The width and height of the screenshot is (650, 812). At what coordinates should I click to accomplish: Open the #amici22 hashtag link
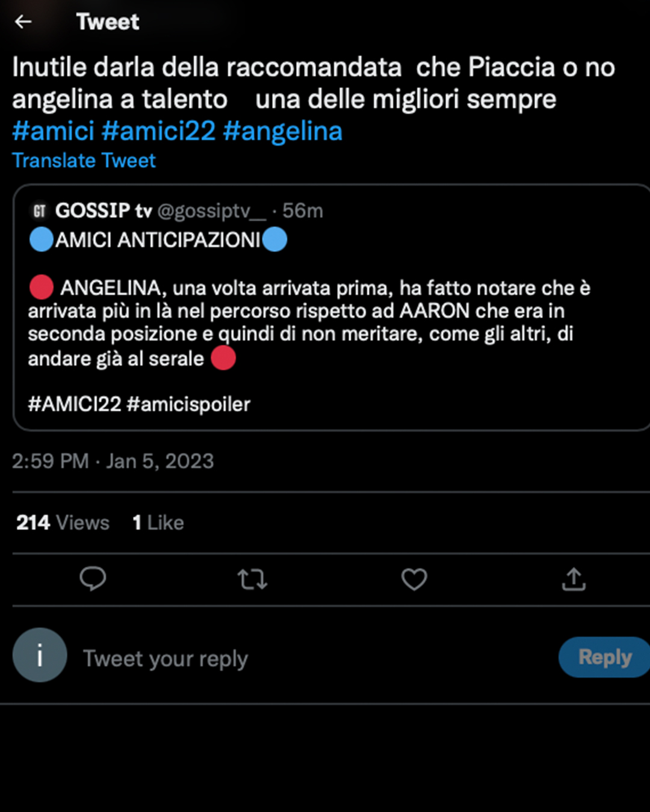pos(158,131)
